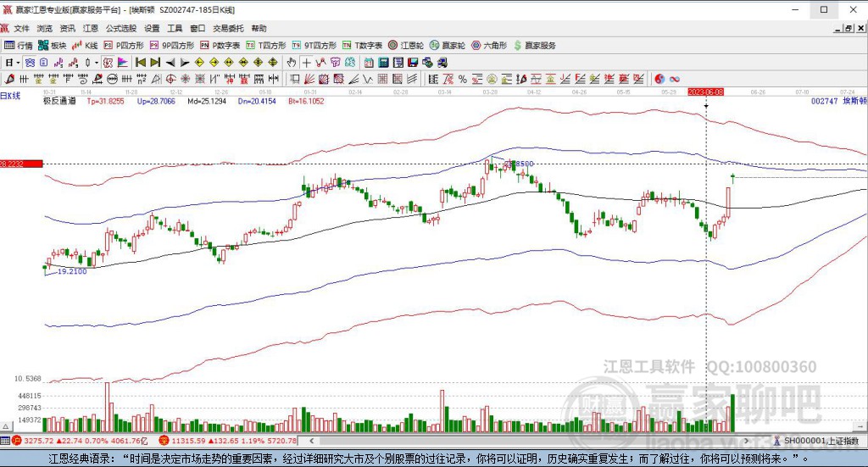The height and width of the screenshot is (467, 868).
Task: Select the red pencil drawing tool
Action: click(9, 79)
